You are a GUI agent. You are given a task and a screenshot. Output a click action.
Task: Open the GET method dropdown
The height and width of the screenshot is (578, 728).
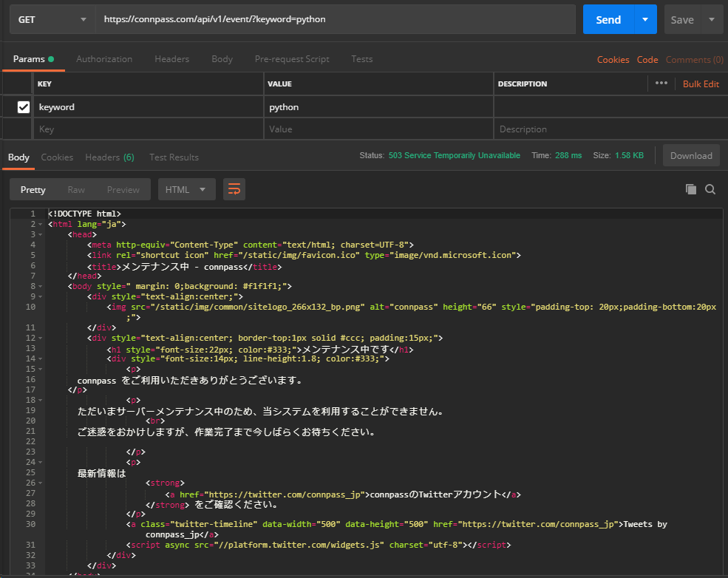[x=52, y=19]
